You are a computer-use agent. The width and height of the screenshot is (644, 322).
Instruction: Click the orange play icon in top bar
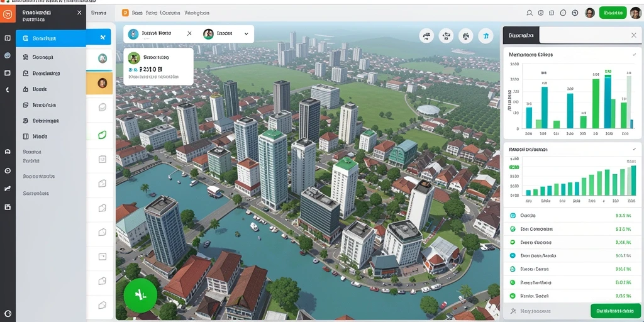126,13
